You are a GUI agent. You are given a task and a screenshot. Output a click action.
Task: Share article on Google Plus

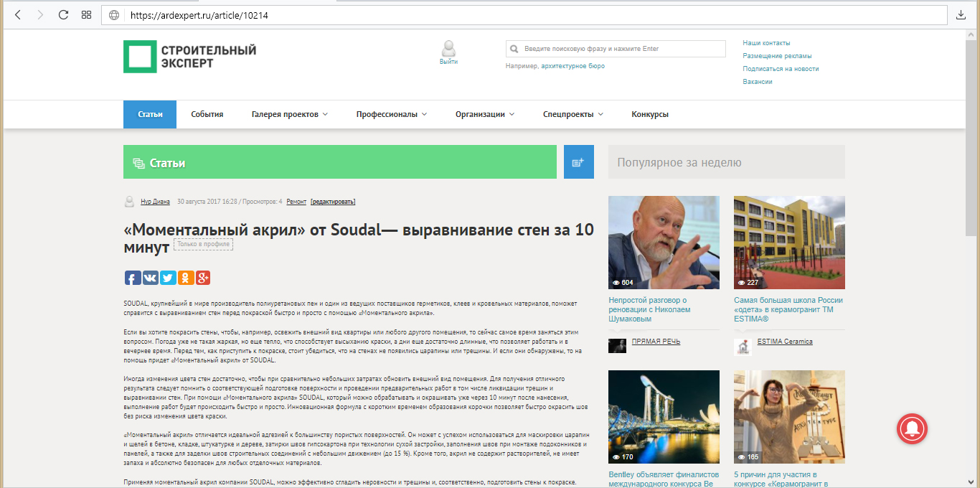[202, 278]
